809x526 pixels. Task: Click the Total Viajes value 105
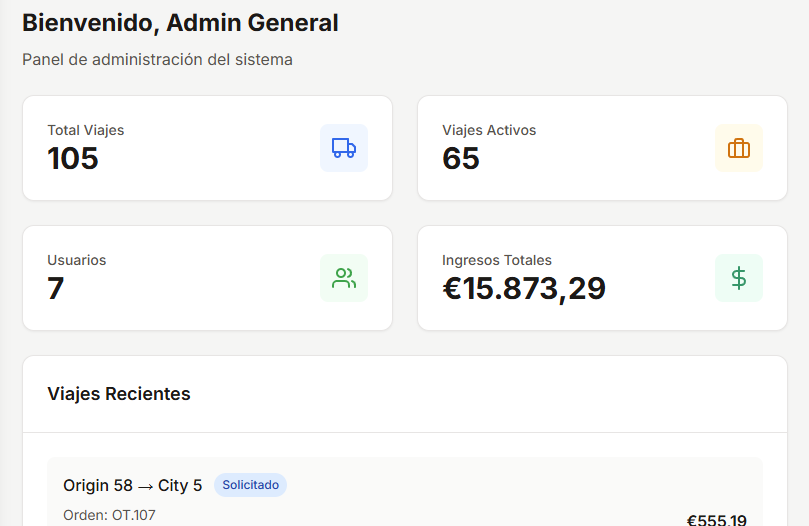pyautogui.click(x=73, y=158)
